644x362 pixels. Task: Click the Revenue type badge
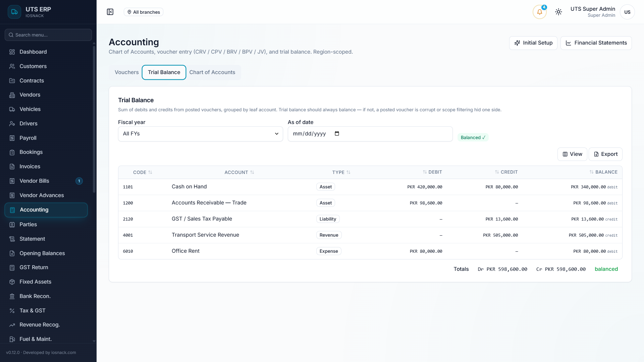click(x=329, y=235)
